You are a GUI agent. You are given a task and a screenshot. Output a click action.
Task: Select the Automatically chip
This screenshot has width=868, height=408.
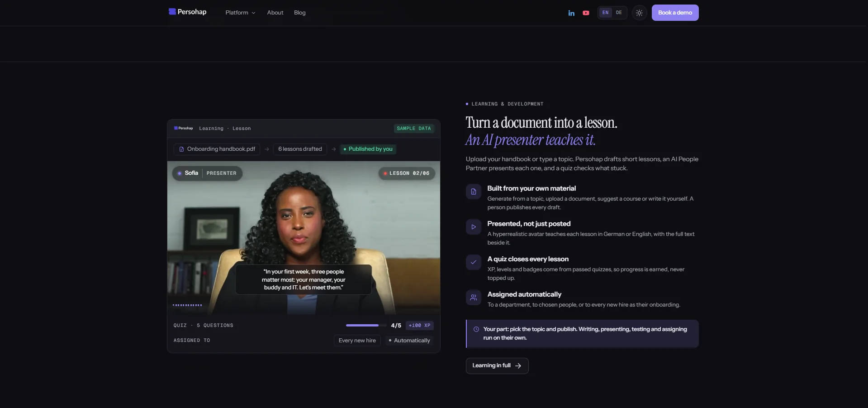point(409,341)
